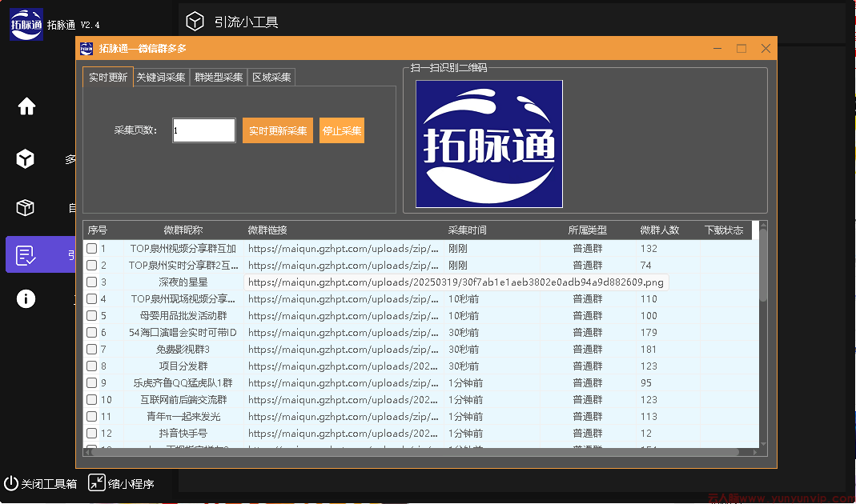Click the shrink icon for 缩小程序
The height and width of the screenshot is (504, 856).
click(x=97, y=482)
